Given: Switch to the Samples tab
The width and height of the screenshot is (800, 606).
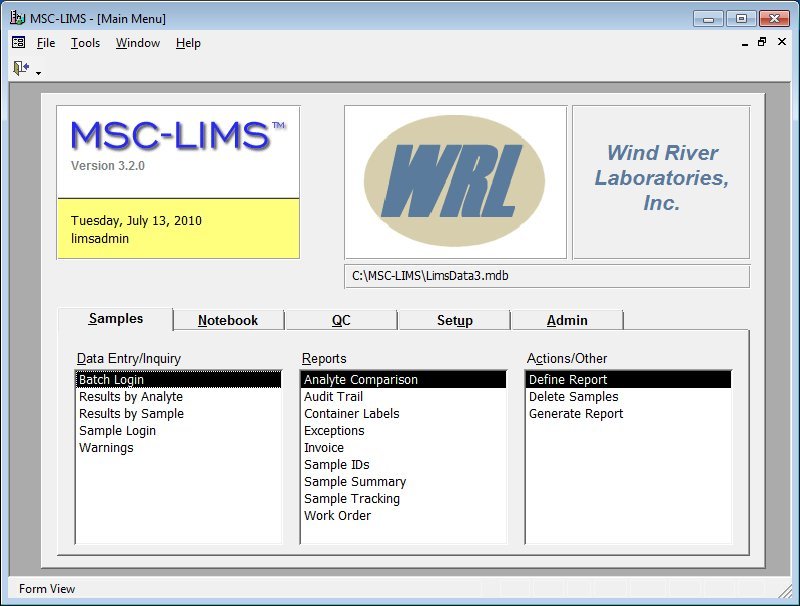Looking at the screenshot, I should click(x=116, y=319).
